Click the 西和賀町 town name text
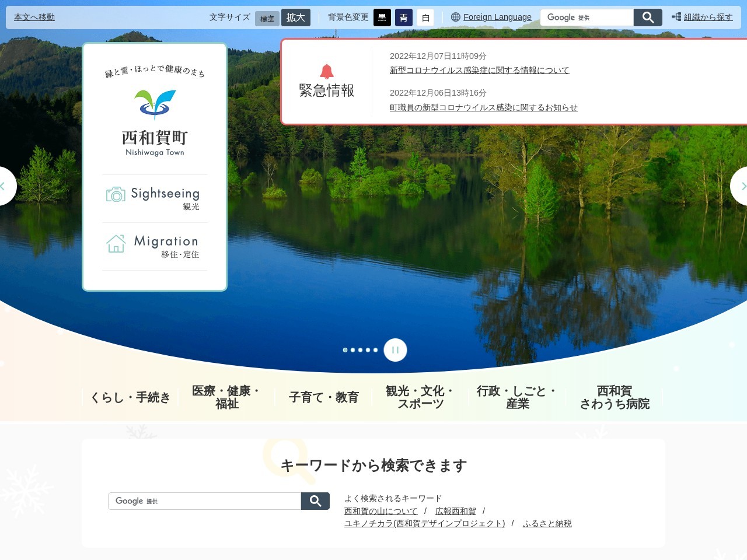Viewport: 747px width, 560px height. [x=155, y=138]
